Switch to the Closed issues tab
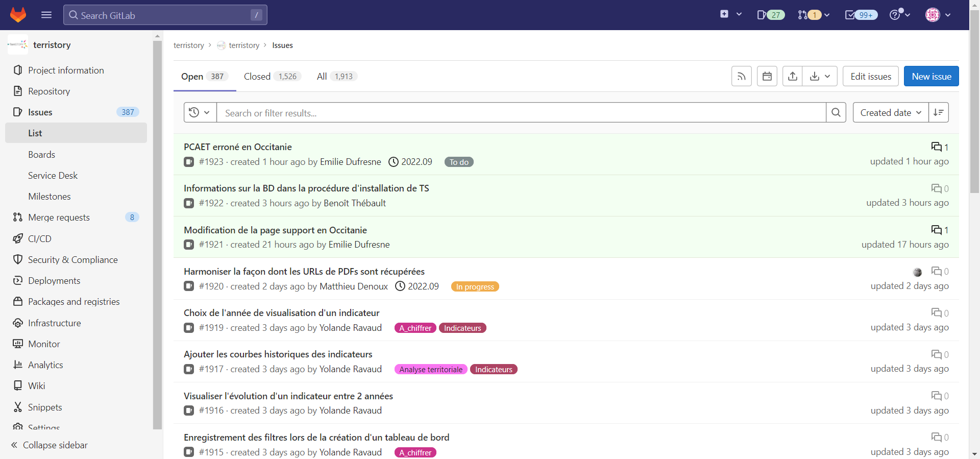 coord(273,77)
